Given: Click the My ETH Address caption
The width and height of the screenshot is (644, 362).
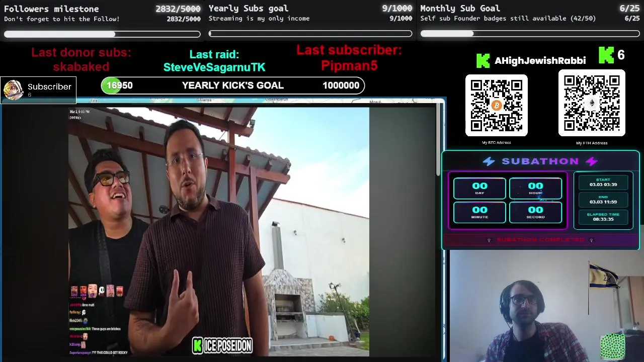Looking at the screenshot, I should [x=592, y=143].
